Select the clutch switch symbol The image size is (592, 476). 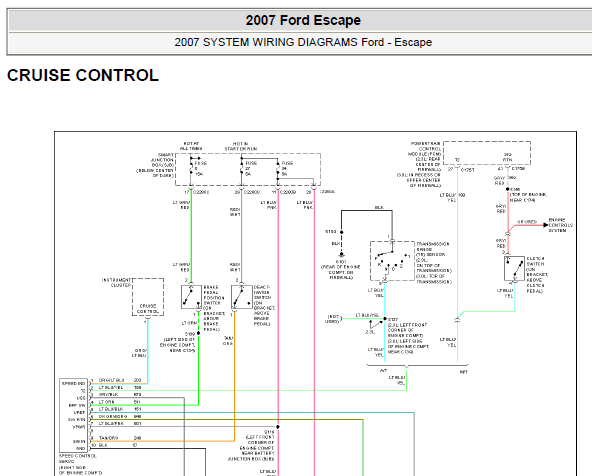(x=515, y=269)
